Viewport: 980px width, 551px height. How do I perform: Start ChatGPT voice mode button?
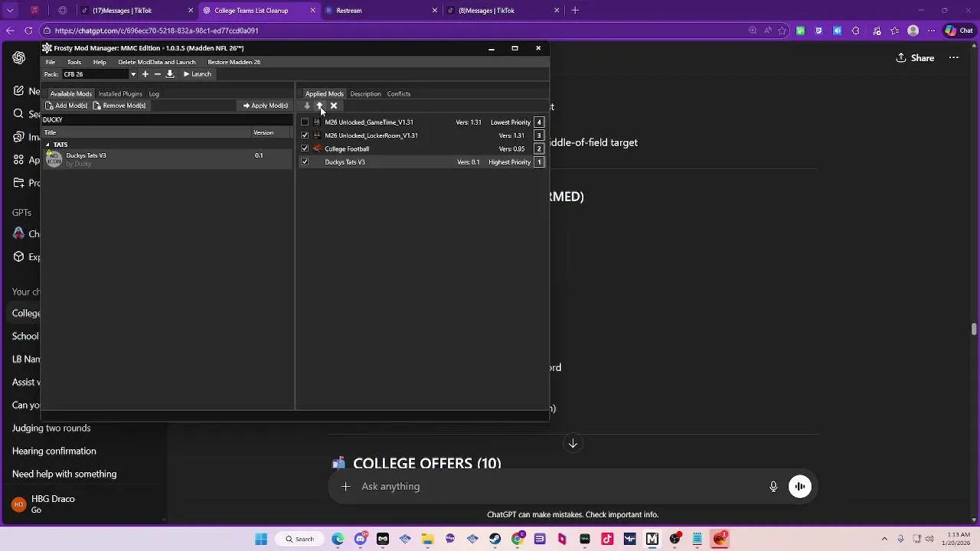[800, 487]
